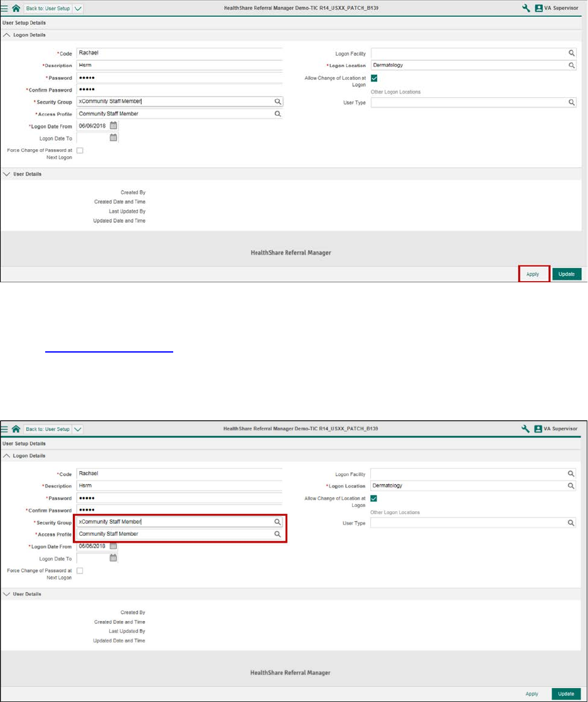The image size is (588, 702).
Task: Collapse Logon Details section in upper screenshot
Action: click(7, 35)
